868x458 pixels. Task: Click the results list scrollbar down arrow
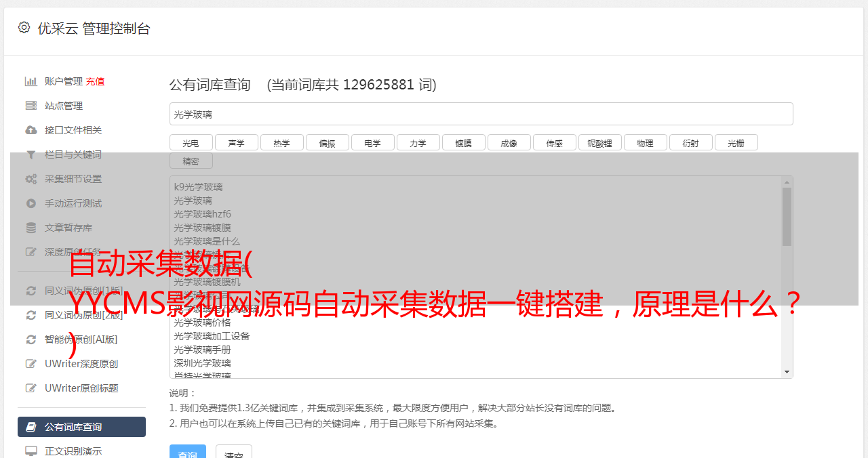[787, 372]
